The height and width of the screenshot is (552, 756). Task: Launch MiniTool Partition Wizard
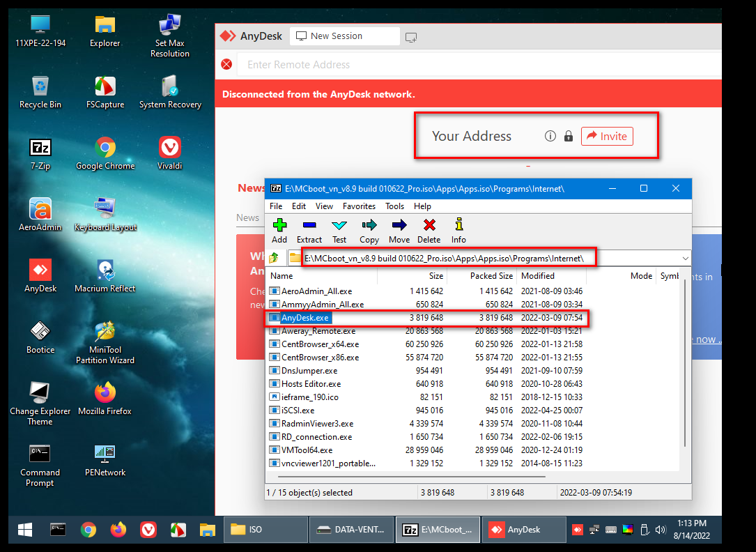point(105,342)
